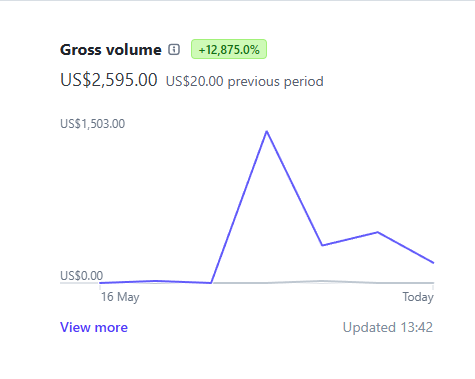Click the 16 May axis label
475x379 pixels.
point(120,297)
